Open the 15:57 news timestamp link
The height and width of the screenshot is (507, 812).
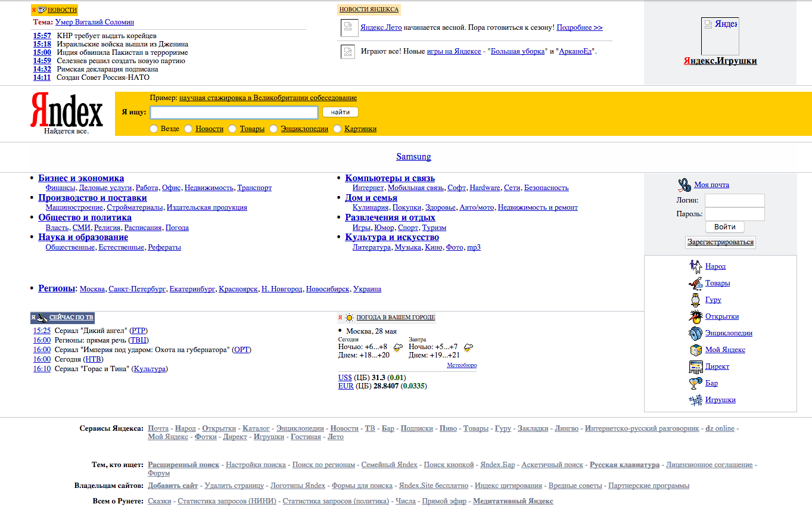click(x=42, y=36)
